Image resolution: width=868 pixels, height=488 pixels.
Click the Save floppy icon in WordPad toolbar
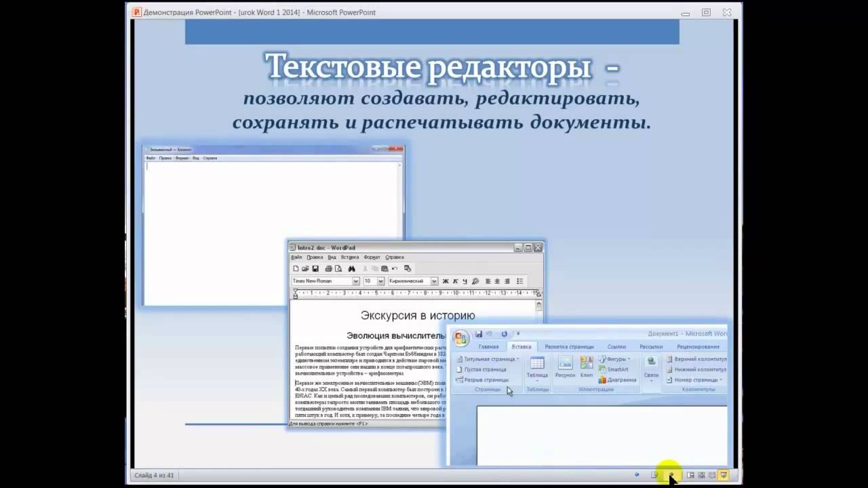click(x=315, y=268)
